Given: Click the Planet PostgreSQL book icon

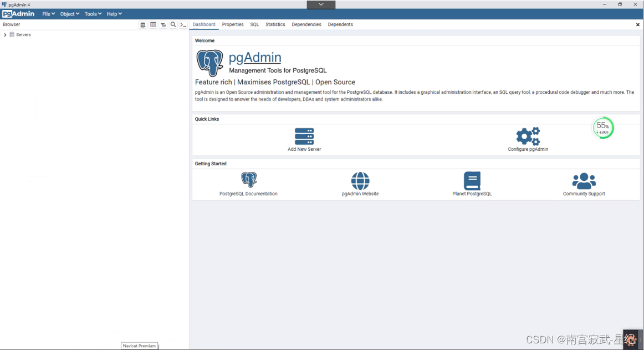Looking at the screenshot, I should [x=472, y=181].
